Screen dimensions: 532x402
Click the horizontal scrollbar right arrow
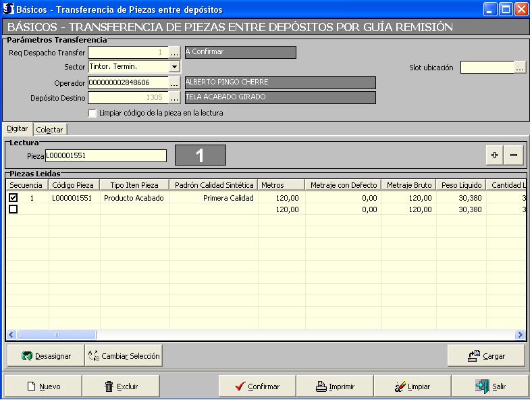click(520, 335)
